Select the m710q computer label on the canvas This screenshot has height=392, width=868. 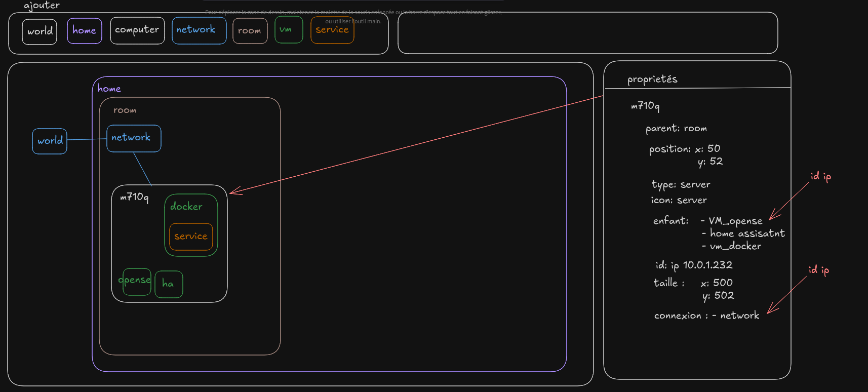pos(134,197)
